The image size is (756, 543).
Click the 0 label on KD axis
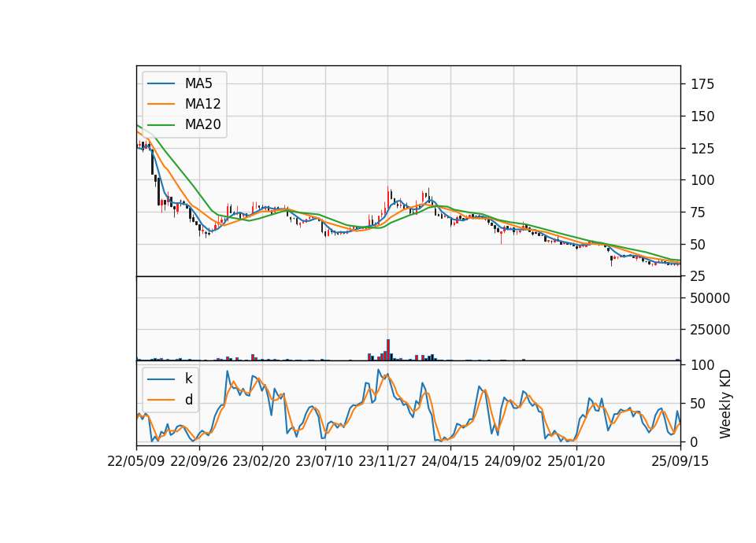(695, 441)
